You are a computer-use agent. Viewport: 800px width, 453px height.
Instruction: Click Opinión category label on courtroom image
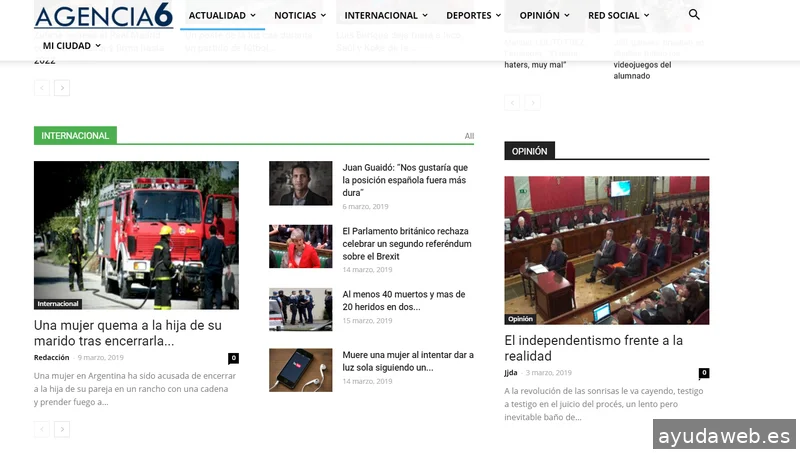(520, 319)
